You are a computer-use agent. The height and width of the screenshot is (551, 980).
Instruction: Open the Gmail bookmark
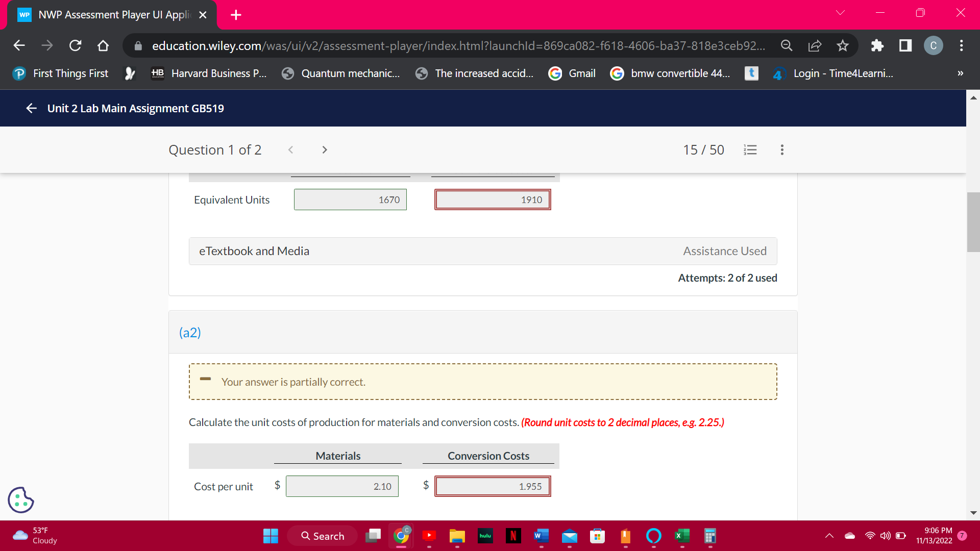[x=572, y=73]
